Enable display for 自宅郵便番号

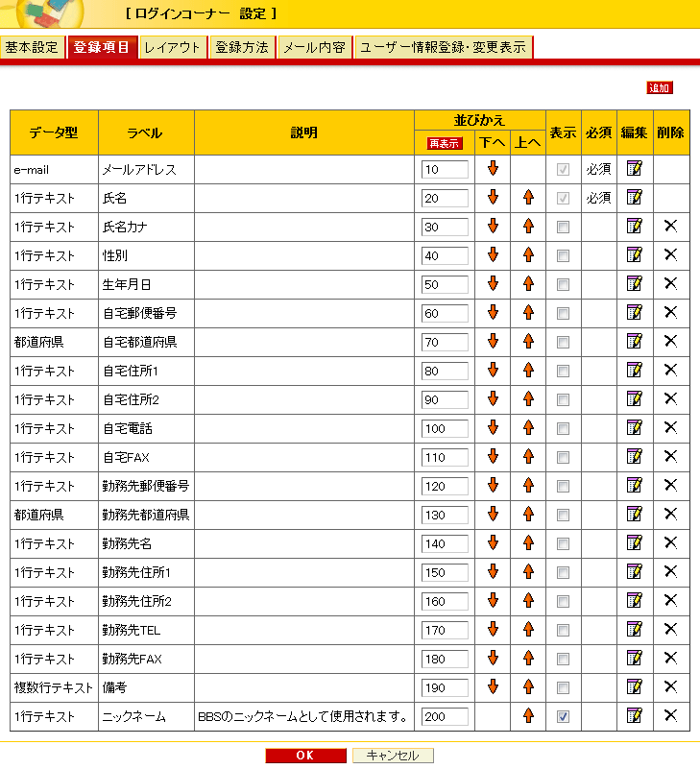[563, 313]
